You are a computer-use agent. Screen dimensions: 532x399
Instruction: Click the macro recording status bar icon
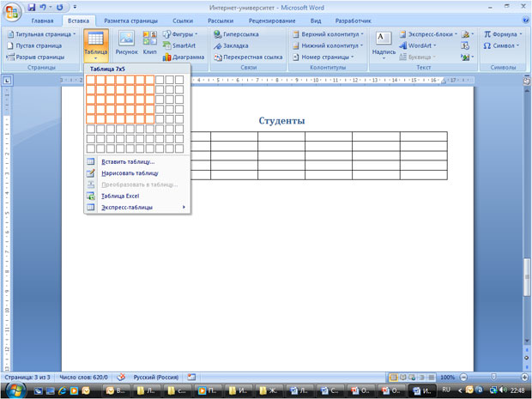click(x=191, y=377)
